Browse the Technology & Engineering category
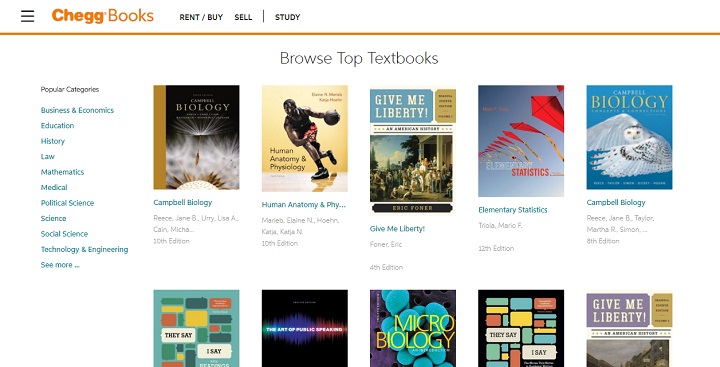 click(84, 249)
